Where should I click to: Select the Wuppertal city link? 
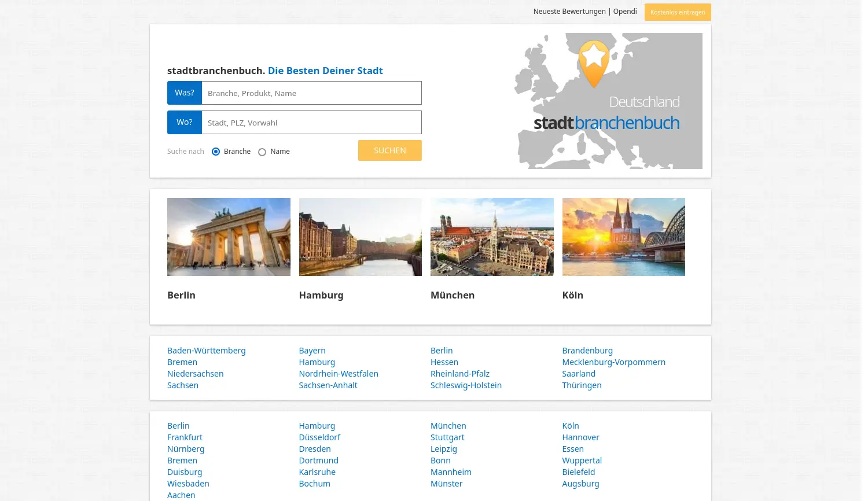582,460
